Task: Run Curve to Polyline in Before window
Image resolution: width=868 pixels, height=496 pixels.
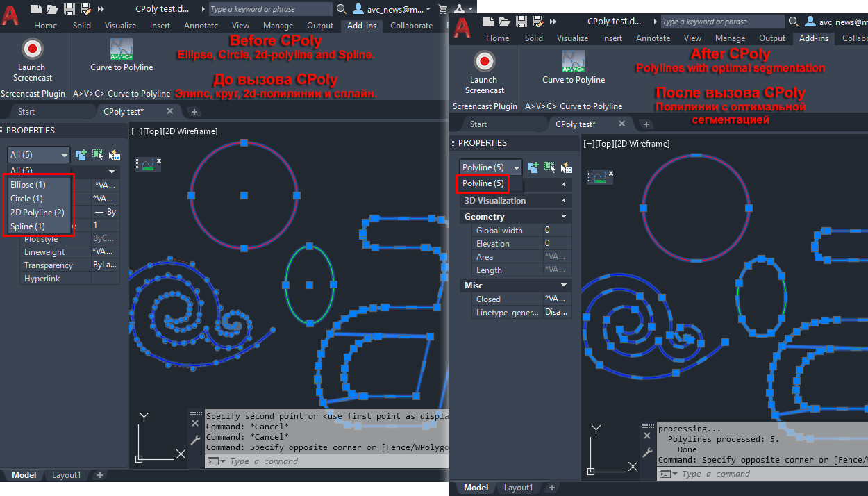Action: click(x=122, y=55)
